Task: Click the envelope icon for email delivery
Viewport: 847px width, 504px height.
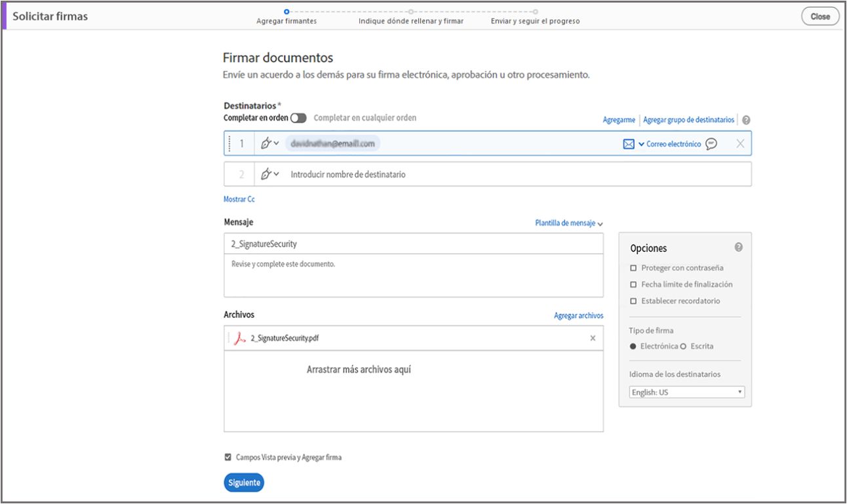Action: point(628,144)
